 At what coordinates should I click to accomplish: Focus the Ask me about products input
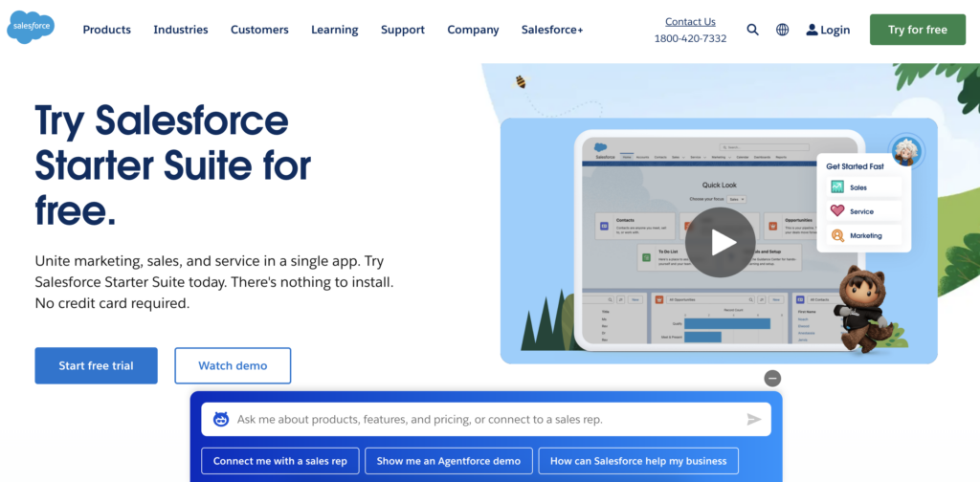486,420
